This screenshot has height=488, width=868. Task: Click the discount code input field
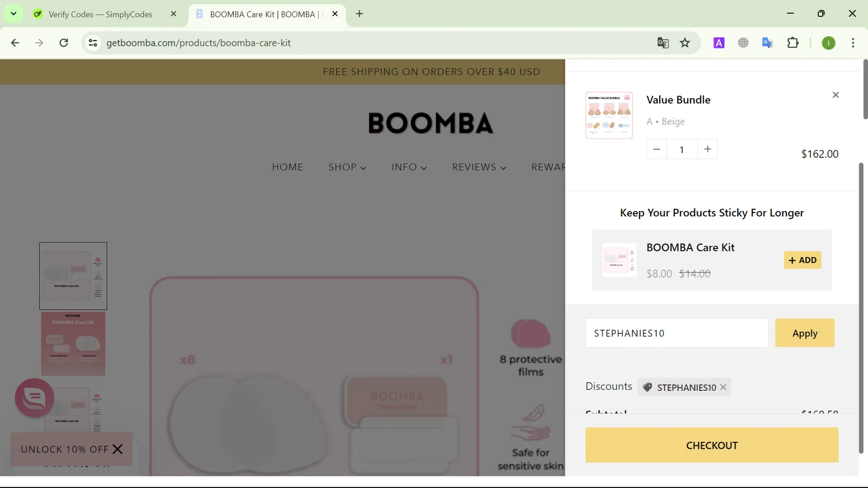click(x=676, y=333)
